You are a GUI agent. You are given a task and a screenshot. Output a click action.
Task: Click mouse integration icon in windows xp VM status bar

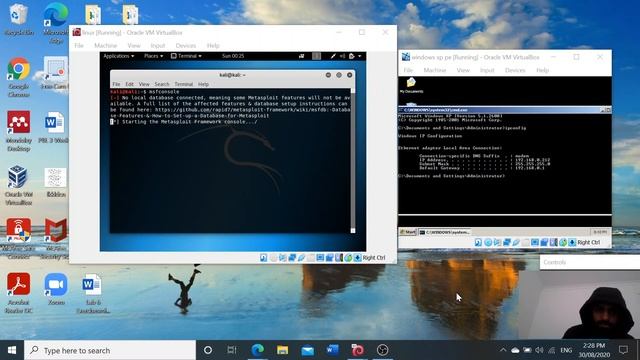[563, 242]
